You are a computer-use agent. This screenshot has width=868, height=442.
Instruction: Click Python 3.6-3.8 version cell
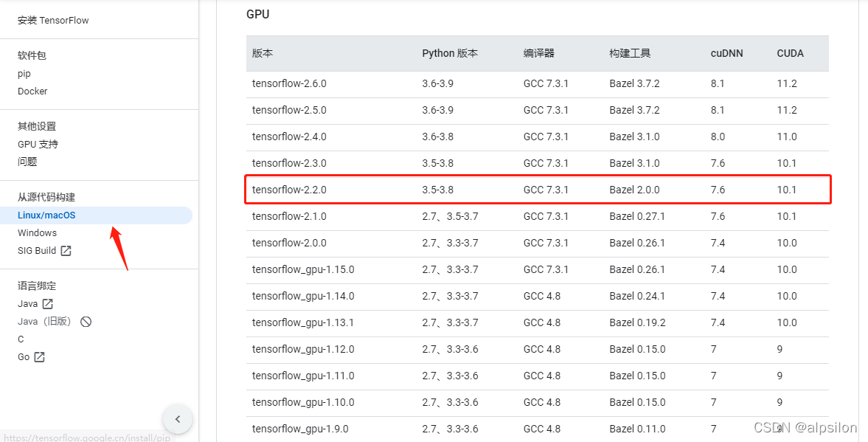click(x=437, y=137)
